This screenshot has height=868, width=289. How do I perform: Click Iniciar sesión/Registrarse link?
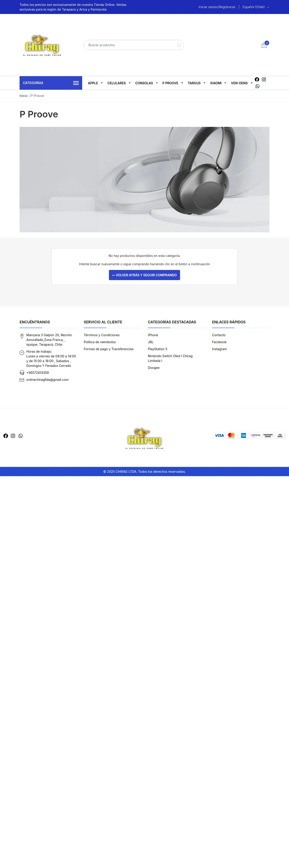(x=217, y=7)
